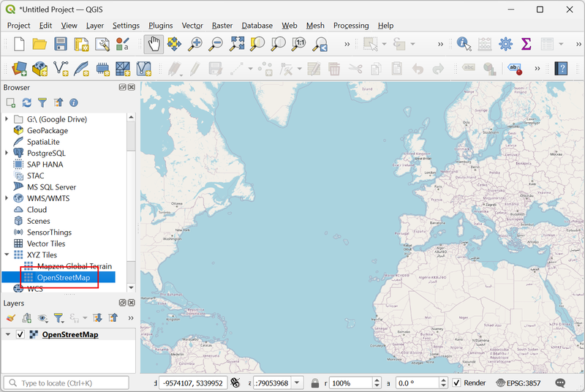The width and height of the screenshot is (585, 392).
Task: Click the Statistical Summary sigma icon
Action: [526, 44]
